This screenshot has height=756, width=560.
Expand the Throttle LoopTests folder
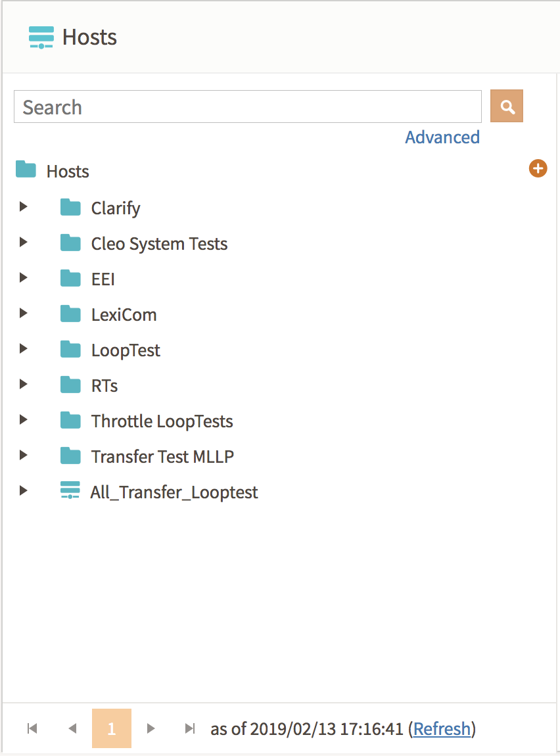23,419
